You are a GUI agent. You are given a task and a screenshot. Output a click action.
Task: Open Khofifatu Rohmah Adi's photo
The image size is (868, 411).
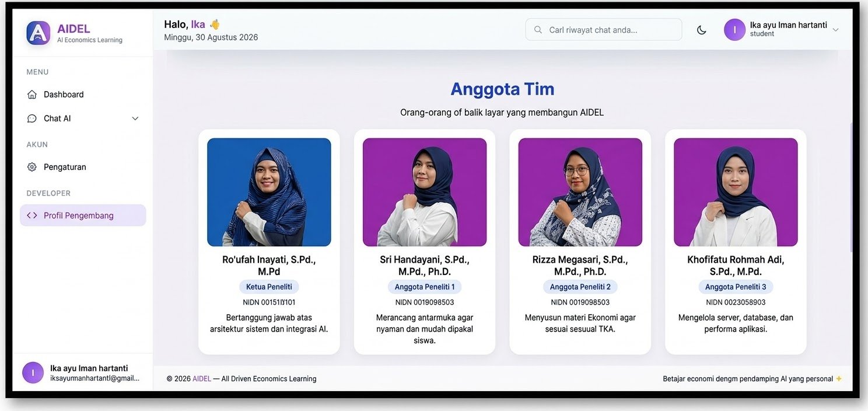(736, 192)
